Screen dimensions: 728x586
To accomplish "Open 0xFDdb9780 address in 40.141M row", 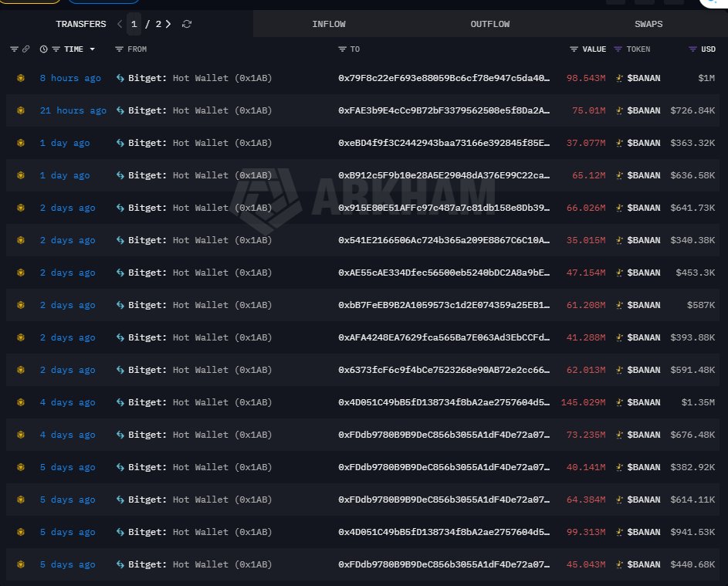I will point(444,467).
